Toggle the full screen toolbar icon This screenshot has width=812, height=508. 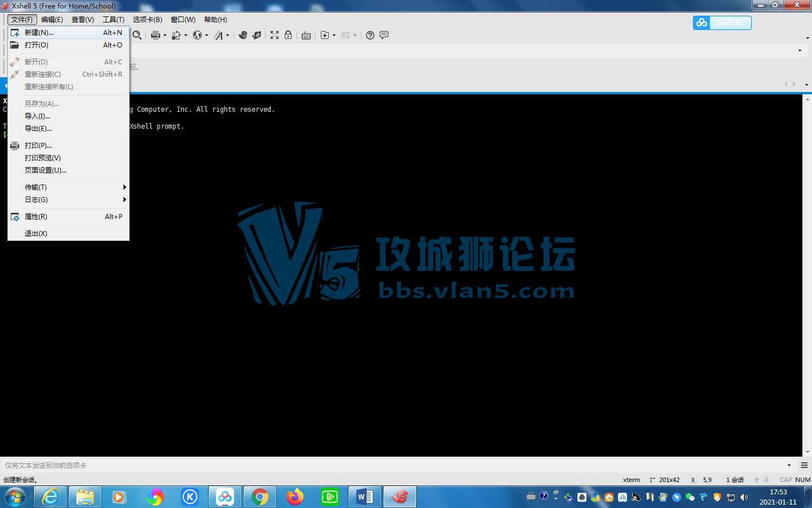[x=275, y=35]
